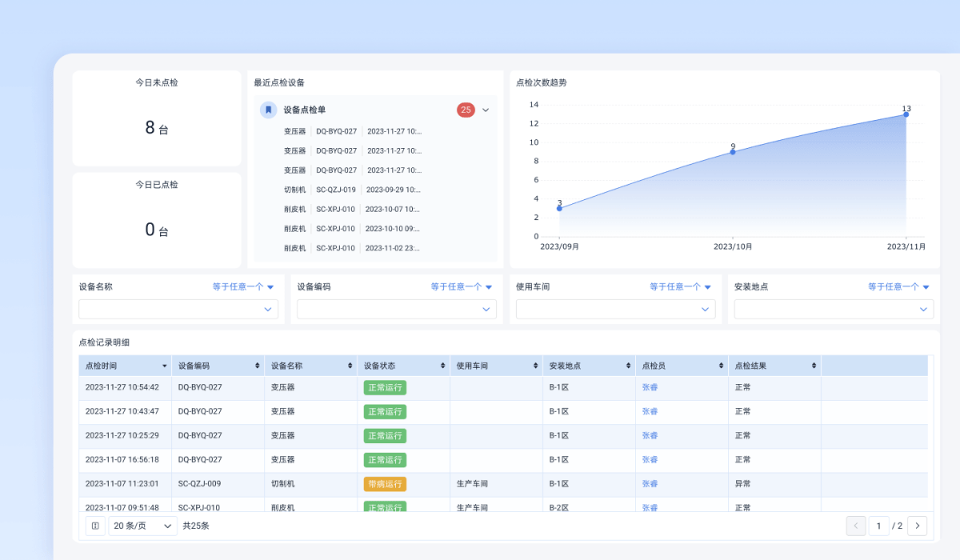Click the data point labeled 3 on chart
Image resolution: width=960 pixels, height=560 pixels.
coord(559,209)
